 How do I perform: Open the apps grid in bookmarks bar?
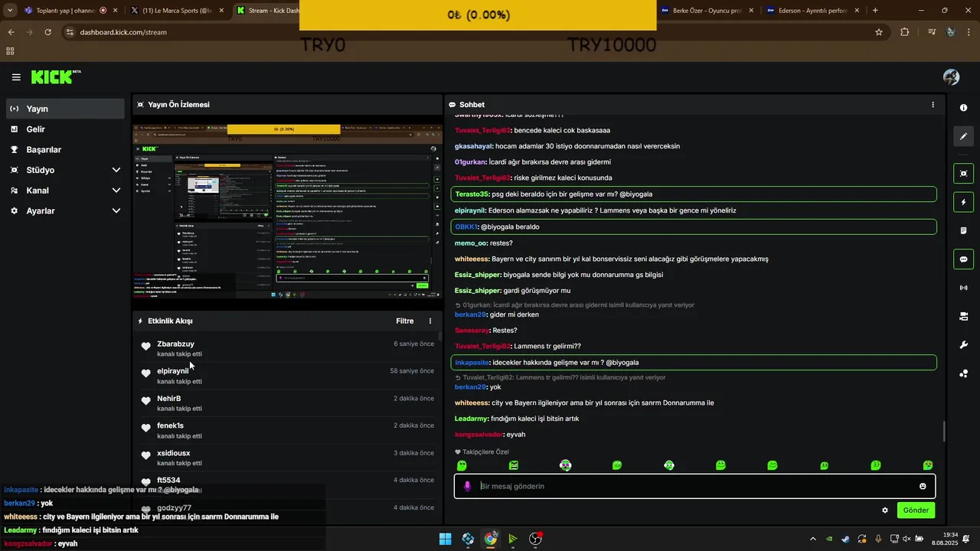[10, 51]
